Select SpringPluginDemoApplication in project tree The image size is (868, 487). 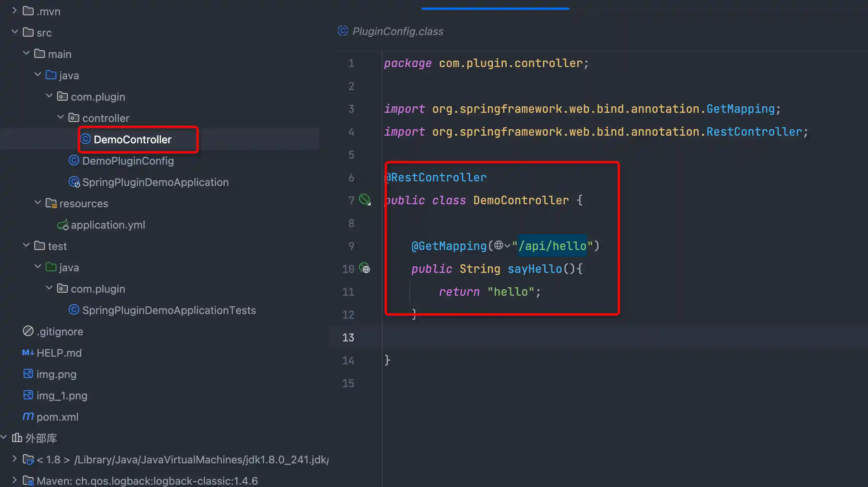point(155,182)
